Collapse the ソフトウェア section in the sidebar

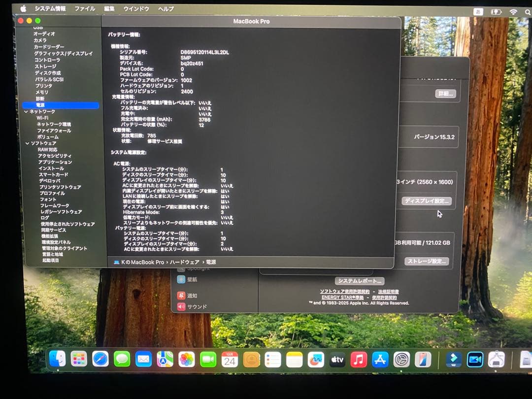[x=28, y=143]
